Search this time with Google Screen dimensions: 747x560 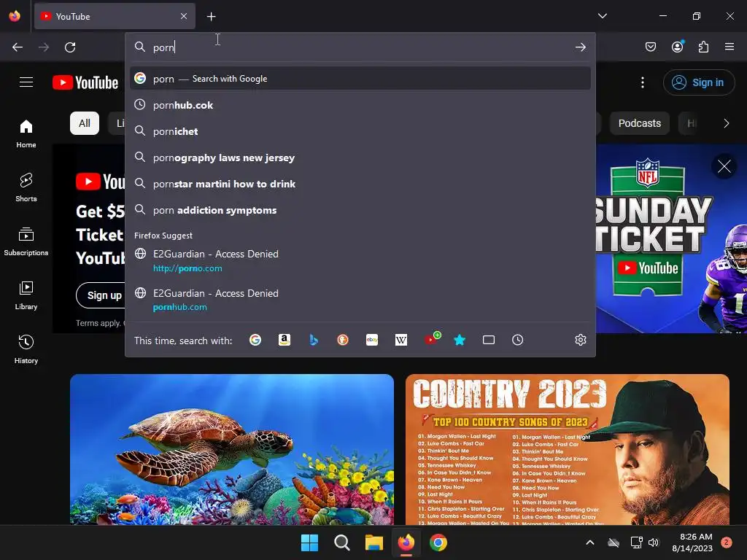pos(255,340)
